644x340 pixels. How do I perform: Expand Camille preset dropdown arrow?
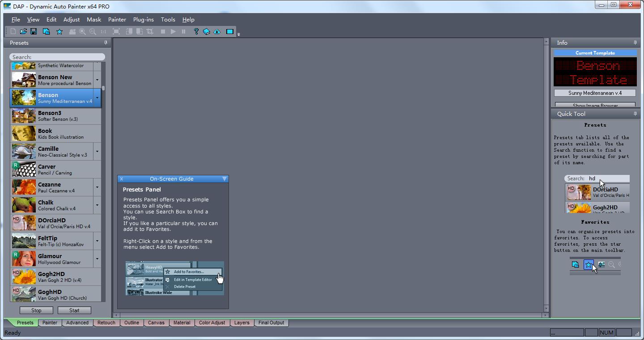coord(97,152)
